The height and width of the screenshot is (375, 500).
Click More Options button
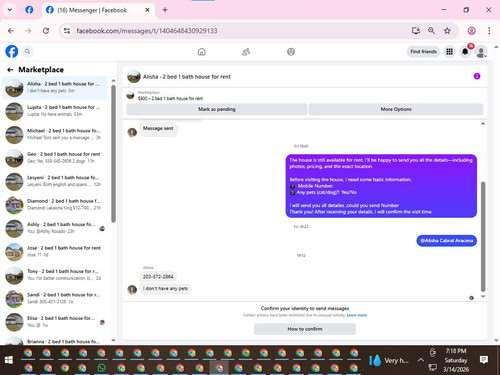pos(396,109)
